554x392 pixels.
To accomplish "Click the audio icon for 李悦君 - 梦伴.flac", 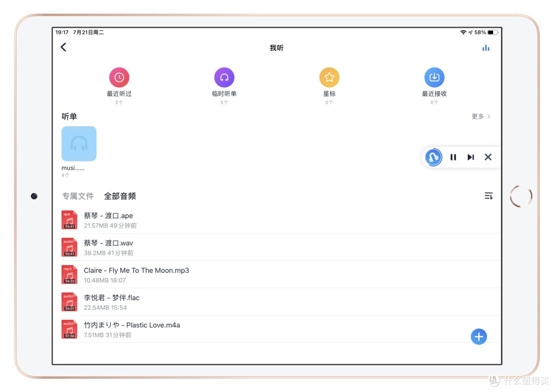I will [69, 302].
